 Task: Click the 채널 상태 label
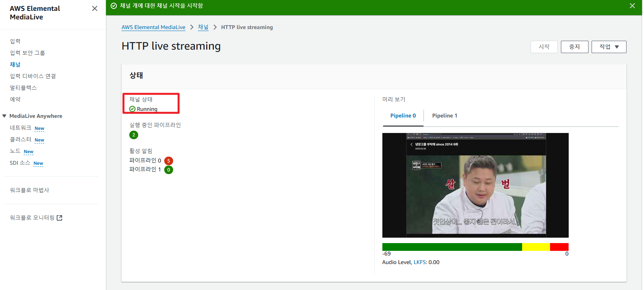tap(141, 99)
